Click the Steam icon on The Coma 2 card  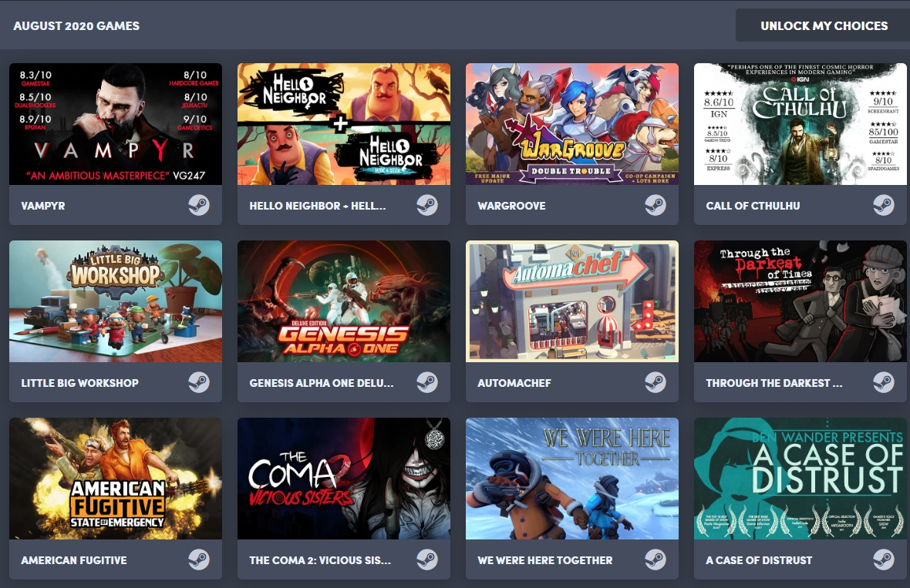tap(427, 560)
